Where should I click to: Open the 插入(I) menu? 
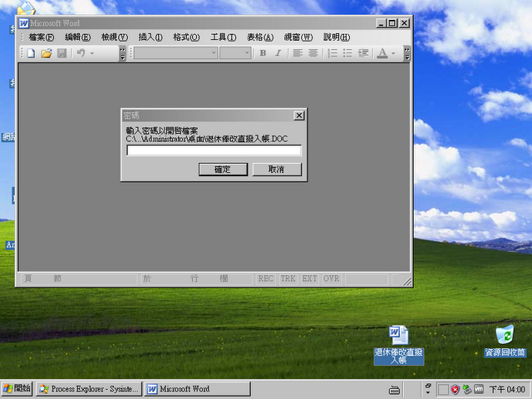point(150,37)
